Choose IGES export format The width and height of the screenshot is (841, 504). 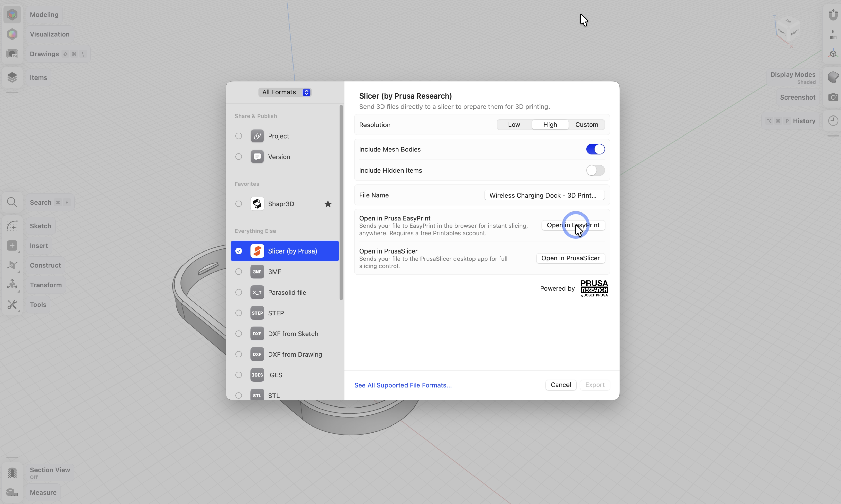point(285,375)
